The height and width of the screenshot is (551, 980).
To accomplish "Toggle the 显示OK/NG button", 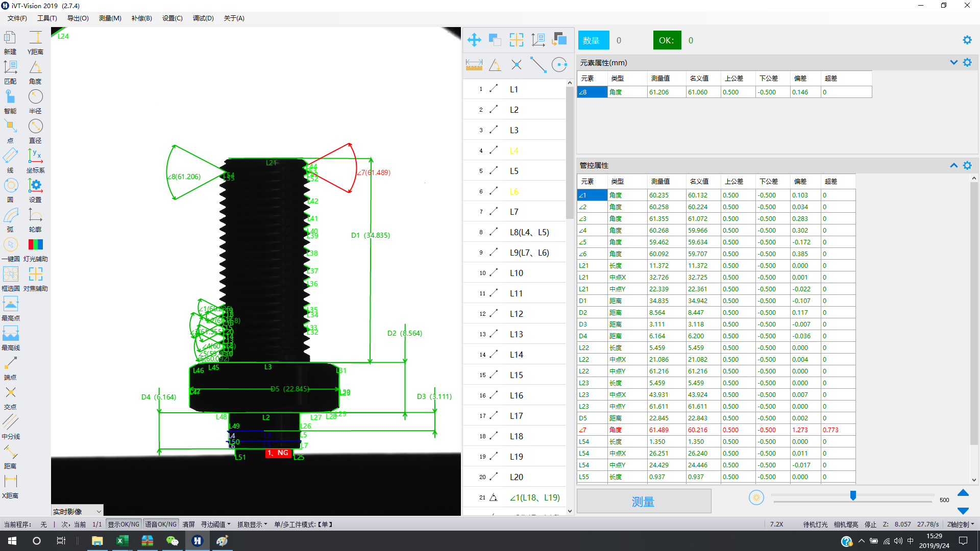I will point(124,524).
